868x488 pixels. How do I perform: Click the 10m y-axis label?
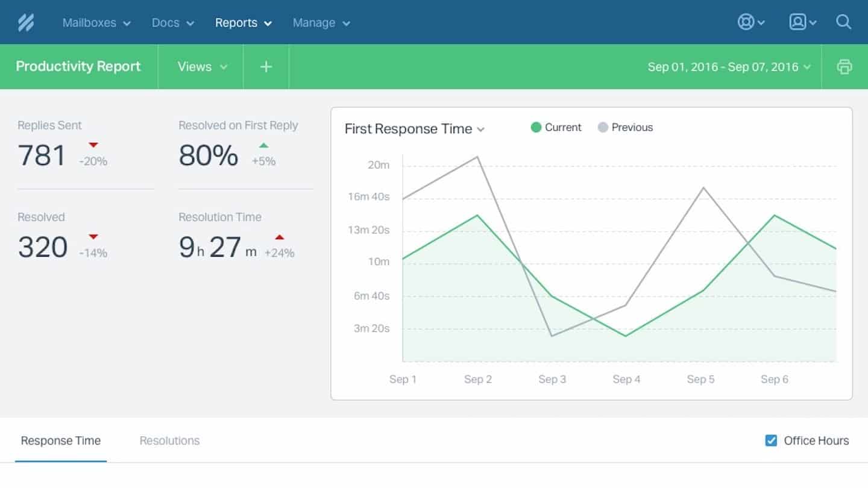coord(379,261)
